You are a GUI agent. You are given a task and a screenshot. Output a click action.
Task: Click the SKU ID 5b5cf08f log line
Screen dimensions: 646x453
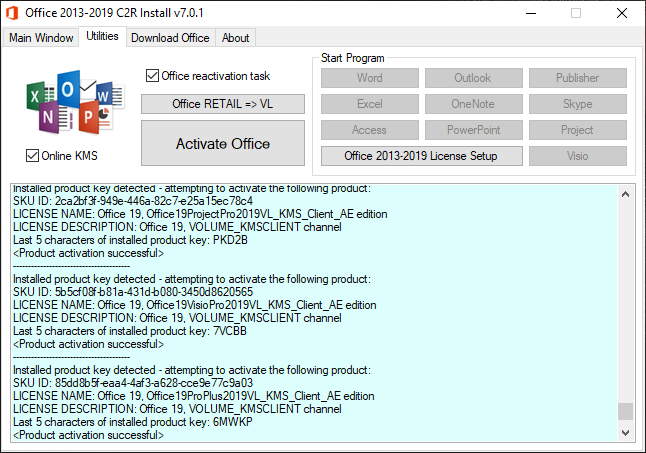(133, 292)
